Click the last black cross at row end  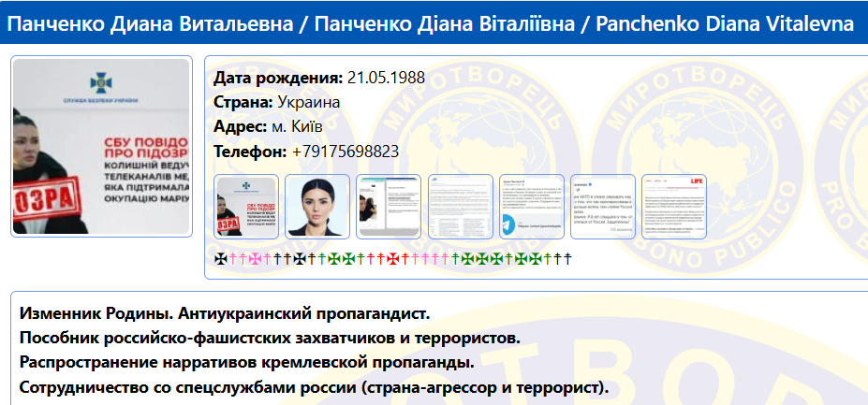click(x=566, y=258)
